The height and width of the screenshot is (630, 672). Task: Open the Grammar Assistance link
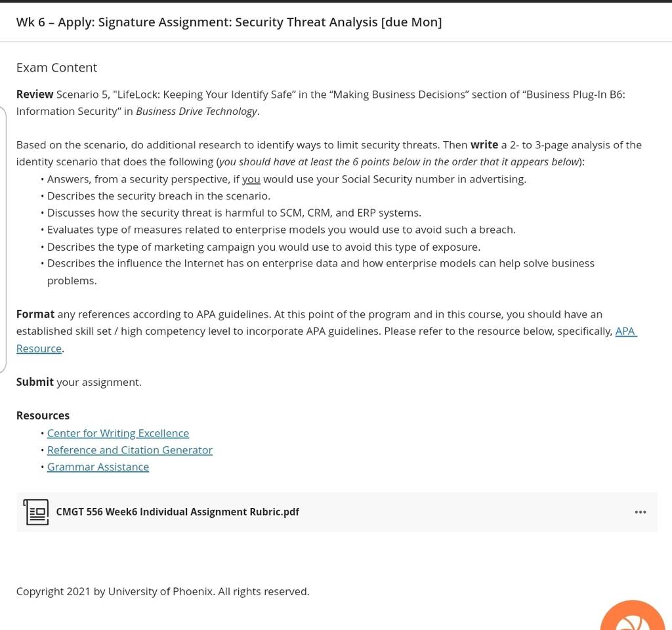(98, 467)
